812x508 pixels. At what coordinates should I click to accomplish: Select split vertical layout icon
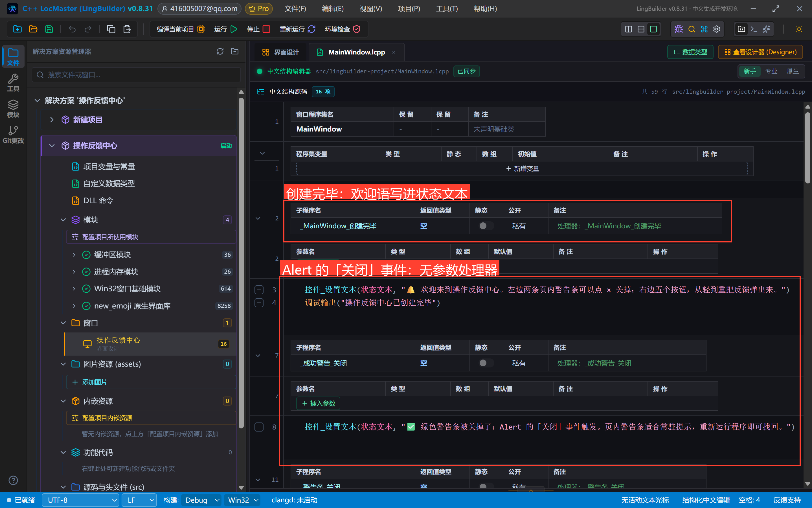click(x=628, y=29)
